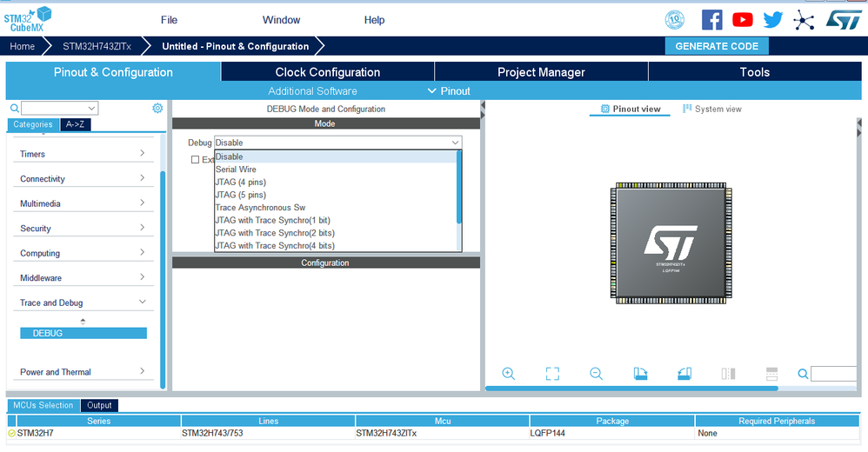Click Additional Software
Image resolution: width=868 pixels, height=452 pixels.
[312, 91]
